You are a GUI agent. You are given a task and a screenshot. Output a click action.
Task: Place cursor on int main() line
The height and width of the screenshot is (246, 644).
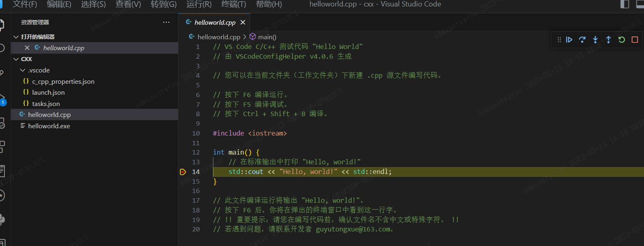click(236, 153)
